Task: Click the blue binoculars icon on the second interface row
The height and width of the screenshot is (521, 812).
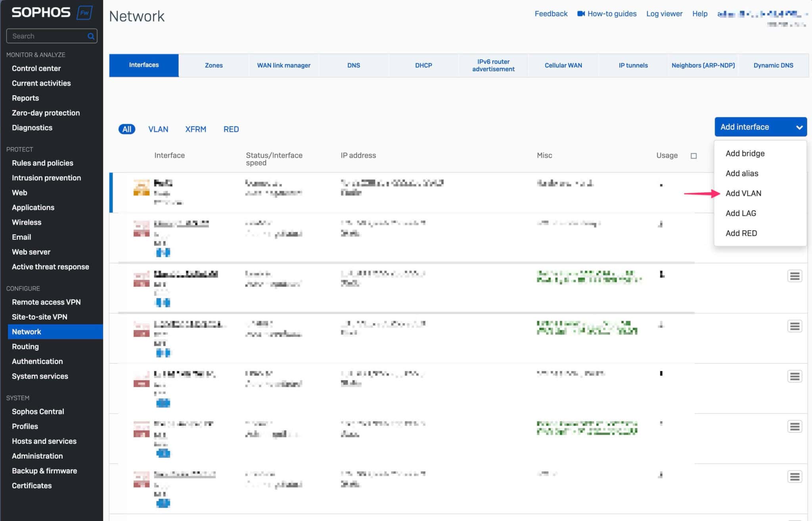Action: coord(164,252)
